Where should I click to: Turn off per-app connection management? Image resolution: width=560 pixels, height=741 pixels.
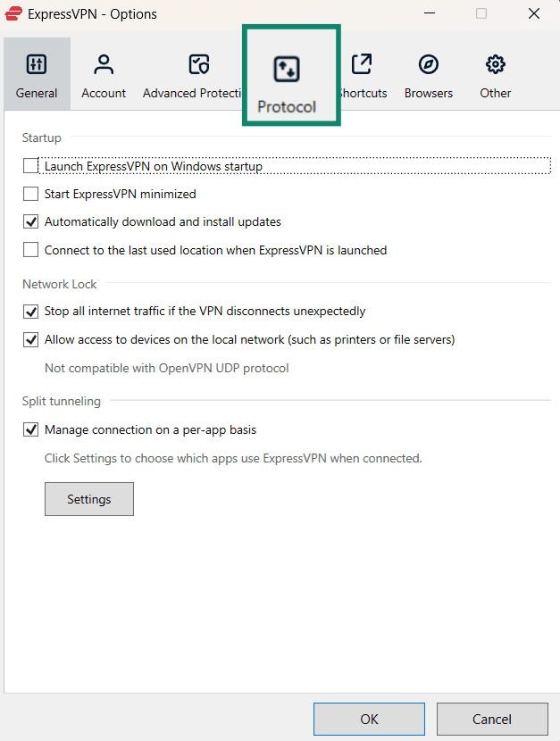click(30, 429)
